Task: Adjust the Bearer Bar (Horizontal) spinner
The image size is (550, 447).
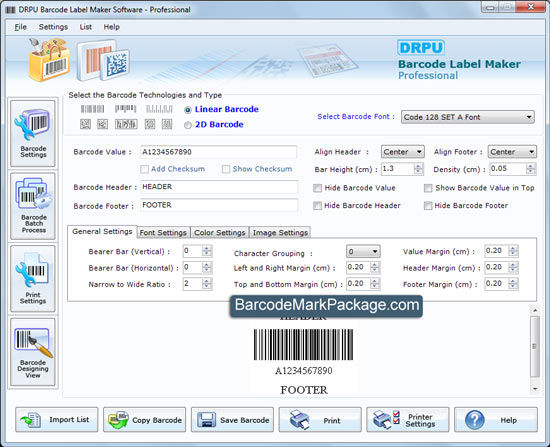Action: (207, 267)
